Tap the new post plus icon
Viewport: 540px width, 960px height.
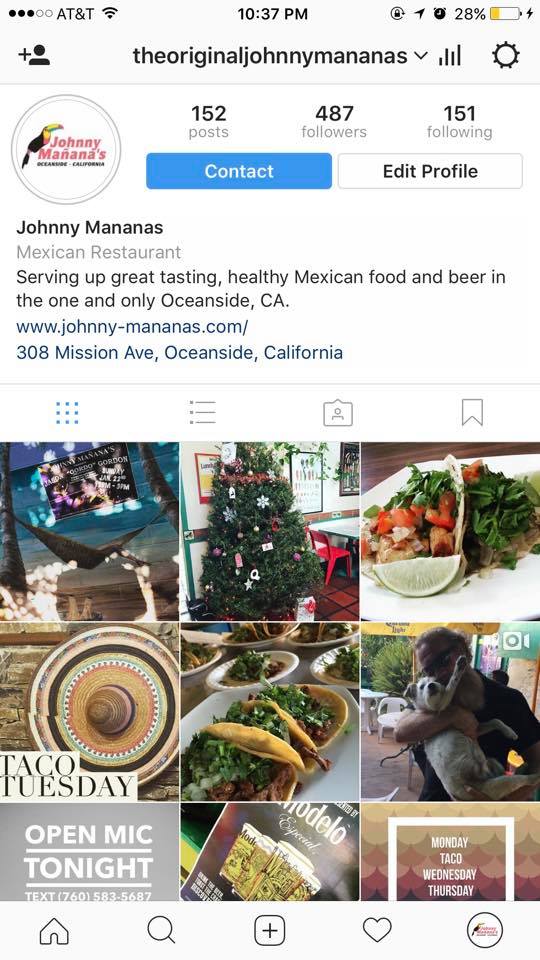coord(270,931)
